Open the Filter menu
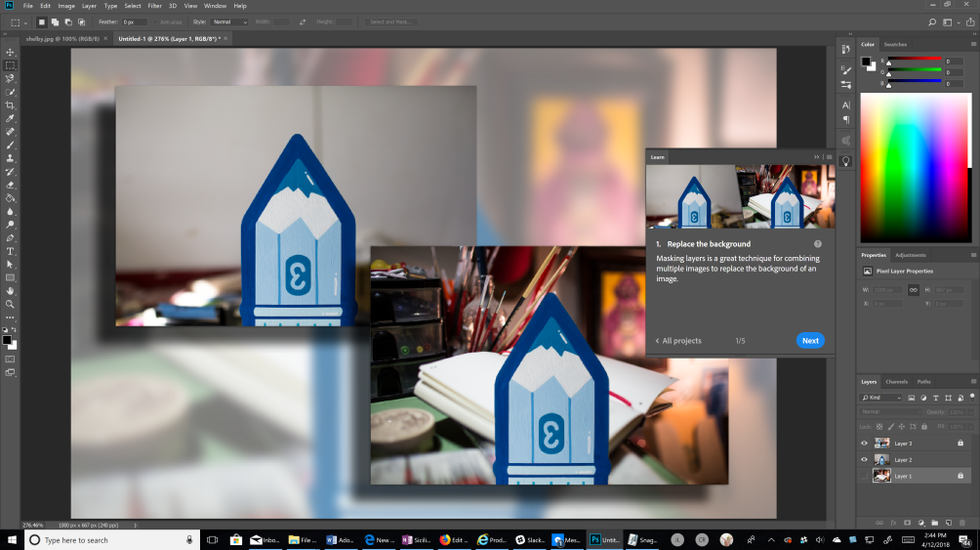 (x=154, y=6)
